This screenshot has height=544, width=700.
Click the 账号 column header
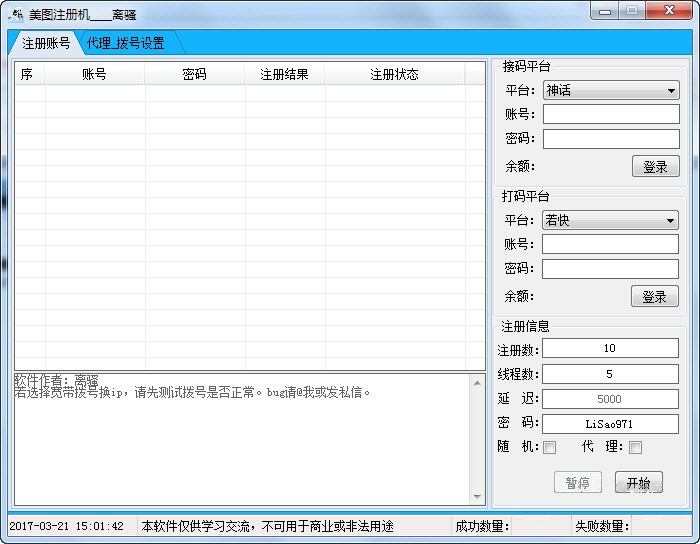[94, 74]
